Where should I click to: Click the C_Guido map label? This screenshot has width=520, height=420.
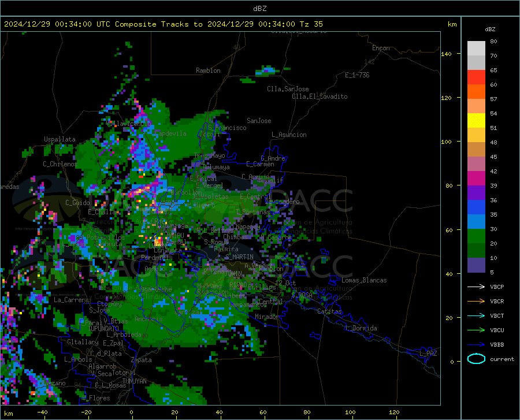coord(77,203)
